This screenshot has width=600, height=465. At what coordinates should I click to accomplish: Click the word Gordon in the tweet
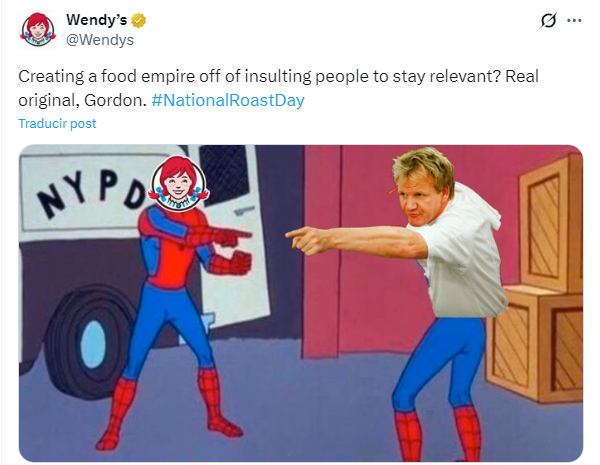tap(113, 100)
